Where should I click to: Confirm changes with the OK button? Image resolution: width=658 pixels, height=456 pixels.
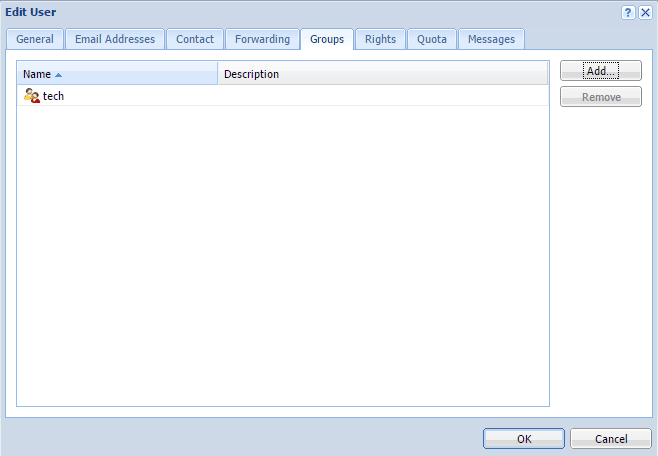pos(524,439)
